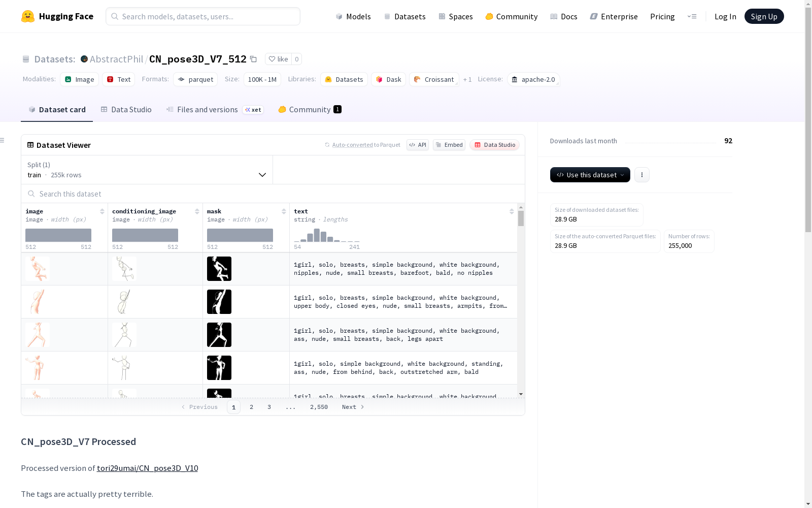Click Log In

click(x=725, y=16)
